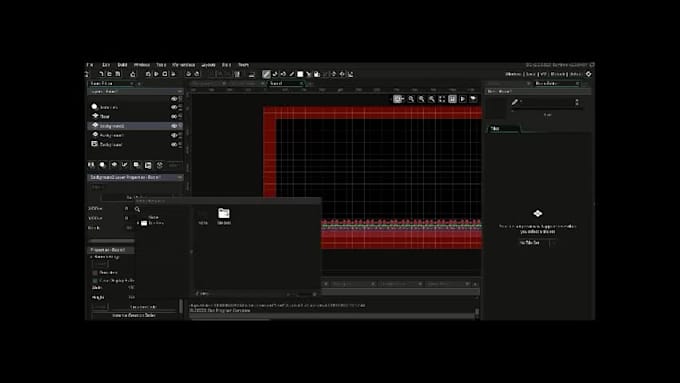Open the Build menu
This screenshot has width=680, height=383.
(122, 65)
